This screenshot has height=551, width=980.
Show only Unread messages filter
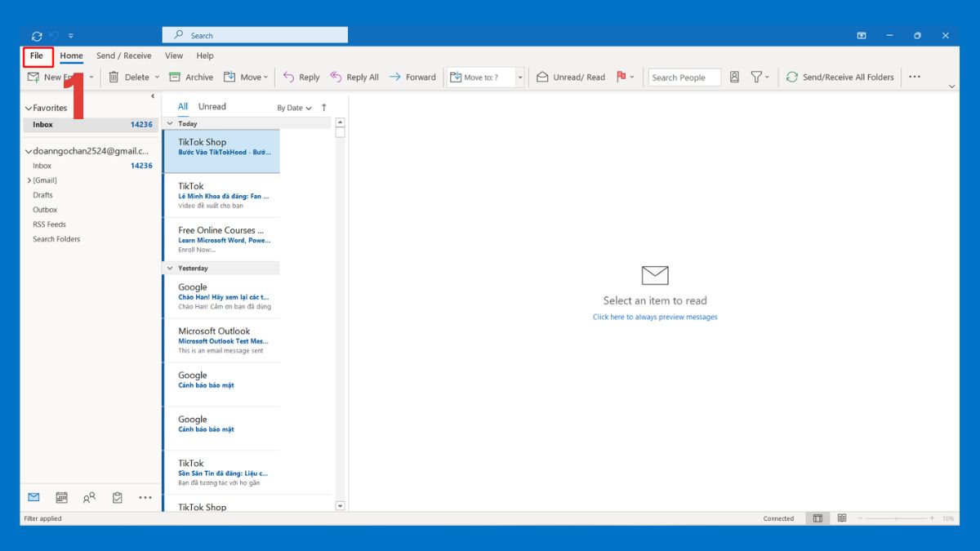tap(212, 106)
